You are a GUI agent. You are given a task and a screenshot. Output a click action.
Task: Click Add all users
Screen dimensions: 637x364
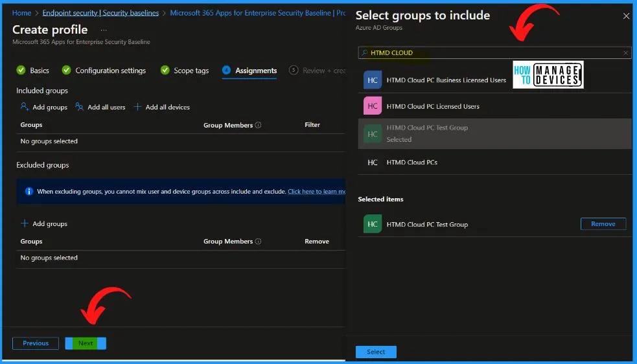pyautogui.click(x=100, y=108)
